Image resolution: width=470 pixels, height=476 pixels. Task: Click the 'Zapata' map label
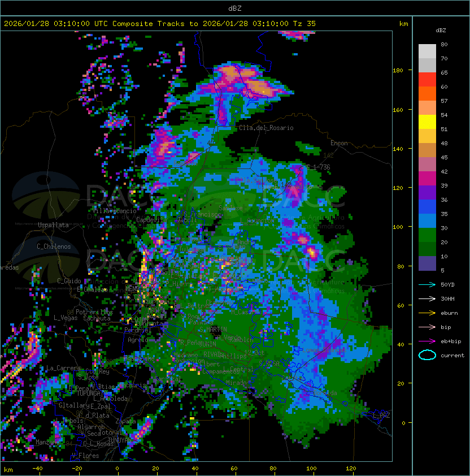point(125,421)
